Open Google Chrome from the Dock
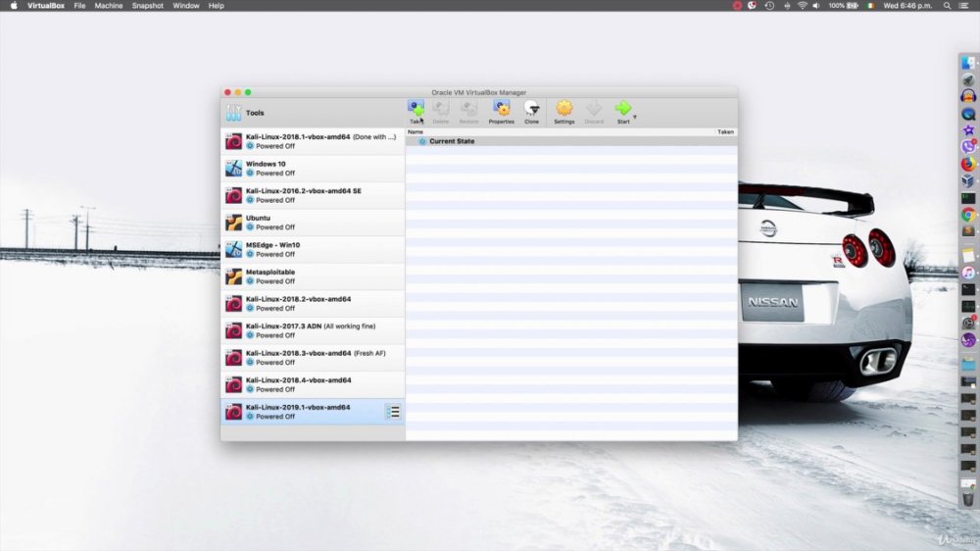The height and width of the screenshot is (551, 980). [x=968, y=215]
